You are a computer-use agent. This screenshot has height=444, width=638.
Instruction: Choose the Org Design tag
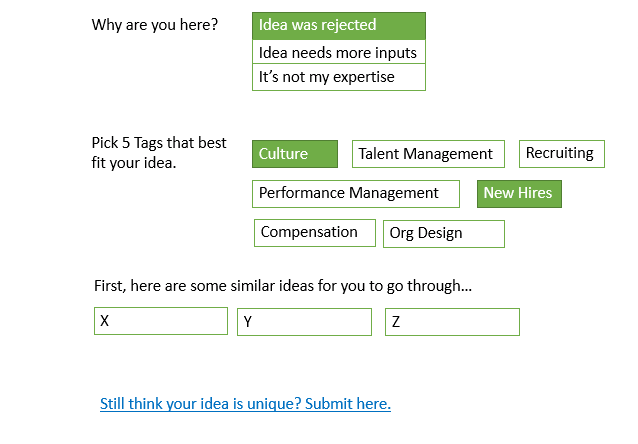click(443, 233)
